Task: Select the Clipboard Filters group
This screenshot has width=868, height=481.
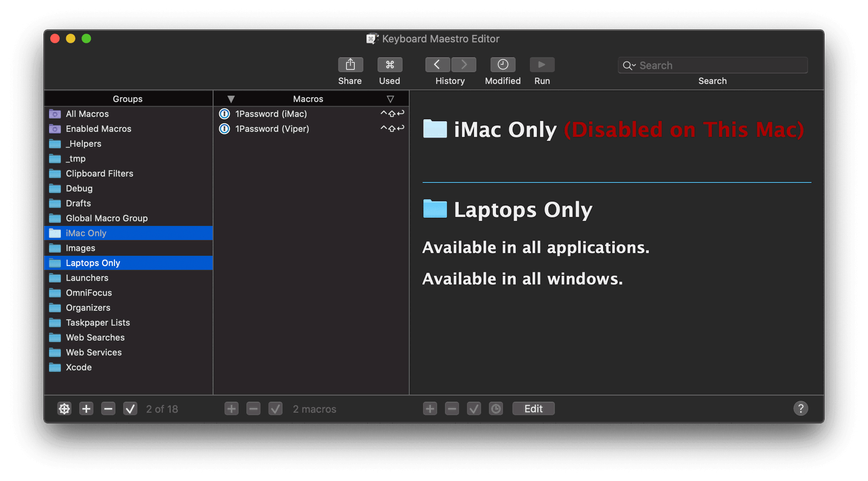Action: (x=99, y=174)
